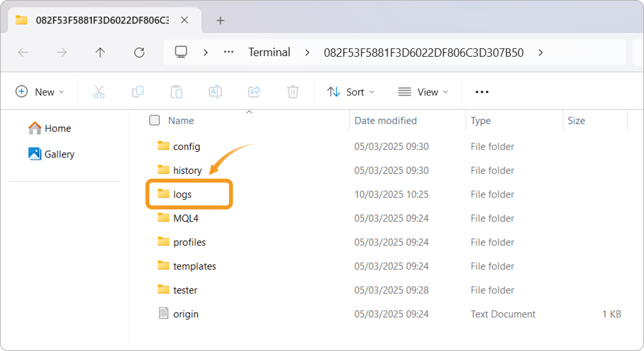
Task: Select the history folder name
Action: click(x=188, y=170)
